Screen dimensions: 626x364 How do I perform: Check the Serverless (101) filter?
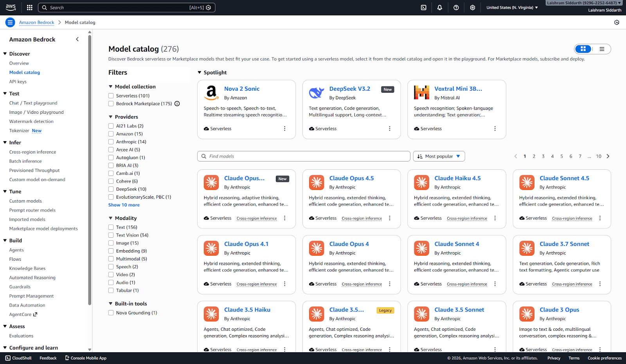111,96
